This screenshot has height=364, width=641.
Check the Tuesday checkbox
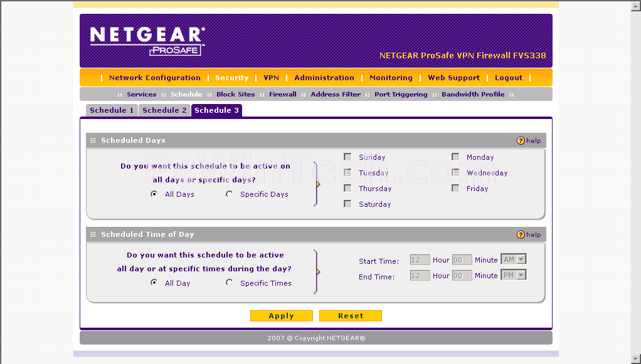coord(347,172)
